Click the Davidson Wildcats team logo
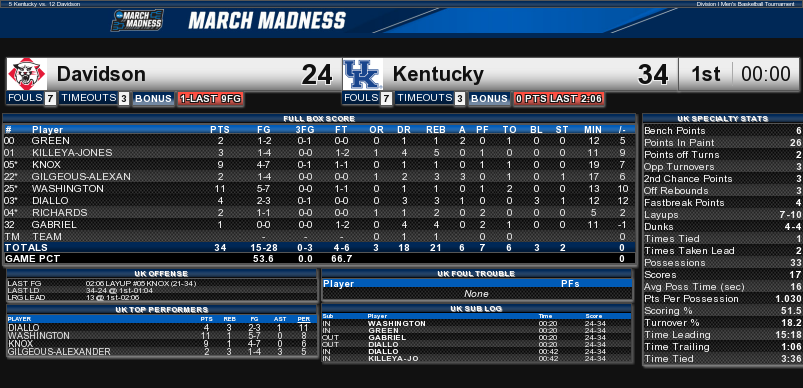803x388 pixels. 27,74
